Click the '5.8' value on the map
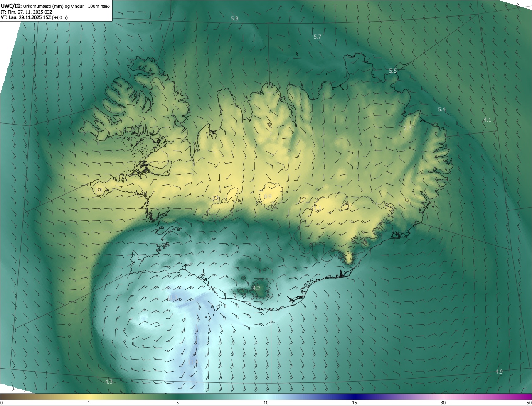532x406 pixels. [234, 19]
